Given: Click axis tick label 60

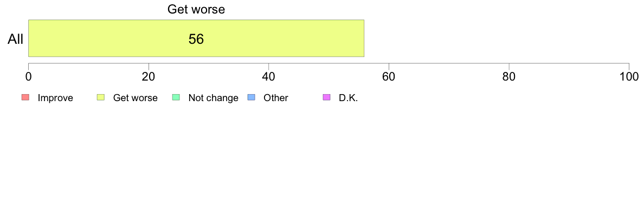Looking at the screenshot, I should pos(389,76).
